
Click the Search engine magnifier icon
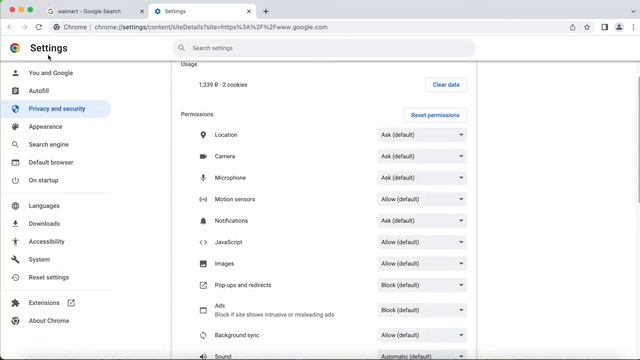tap(16, 145)
